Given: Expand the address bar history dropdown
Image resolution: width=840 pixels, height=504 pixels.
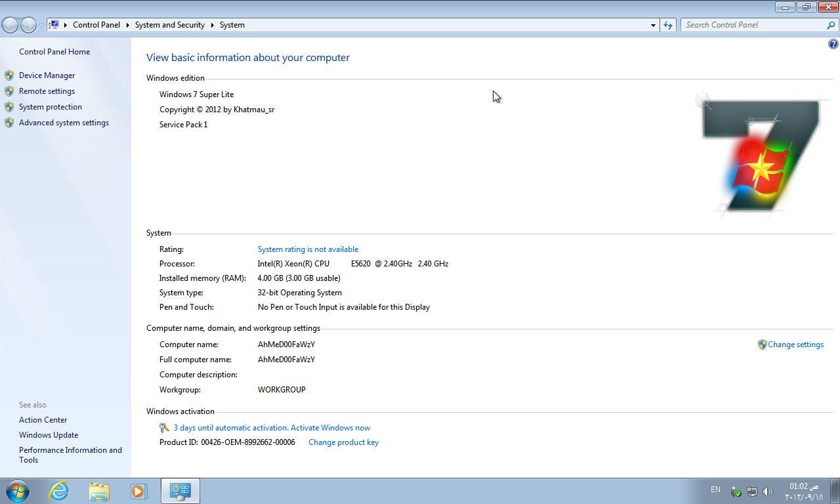Looking at the screenshot, I should [x=653, y=25].
